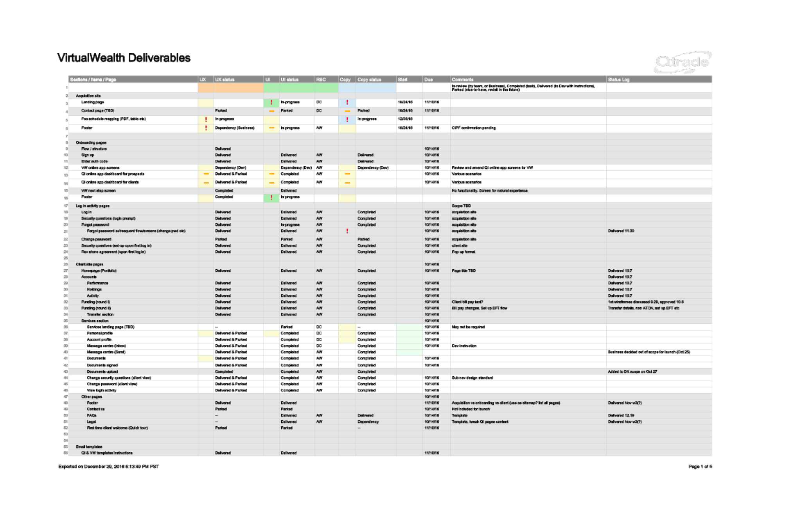The width and height of the screenshot is (812, 523).
Task: Click the 'May not be required' comment
Action: coord(468,327)
